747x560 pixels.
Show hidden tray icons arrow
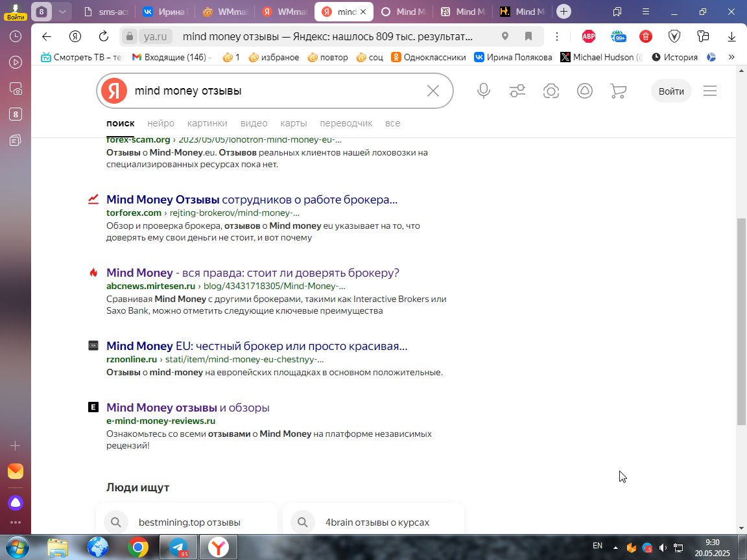(615, 548)
